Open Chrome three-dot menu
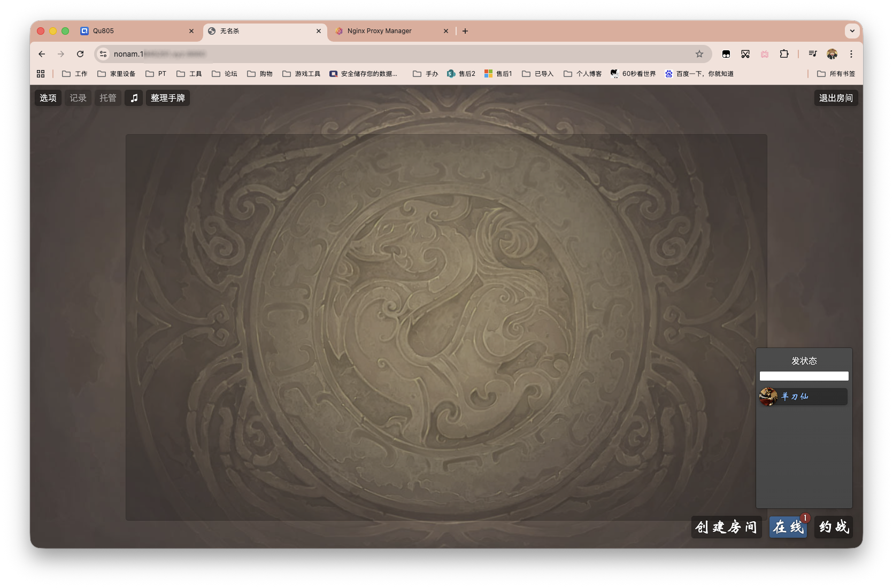This screenshot has width=893, height=588. coord(851,54)
